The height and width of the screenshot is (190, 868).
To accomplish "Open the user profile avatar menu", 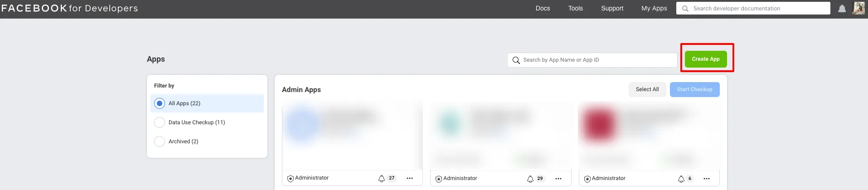I will (858, 8).
